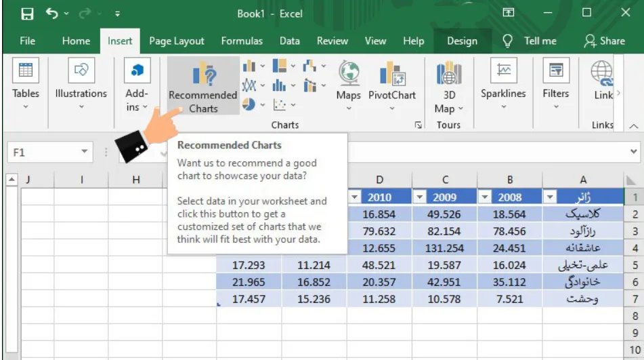Click the Share button

tap(605, 41)
